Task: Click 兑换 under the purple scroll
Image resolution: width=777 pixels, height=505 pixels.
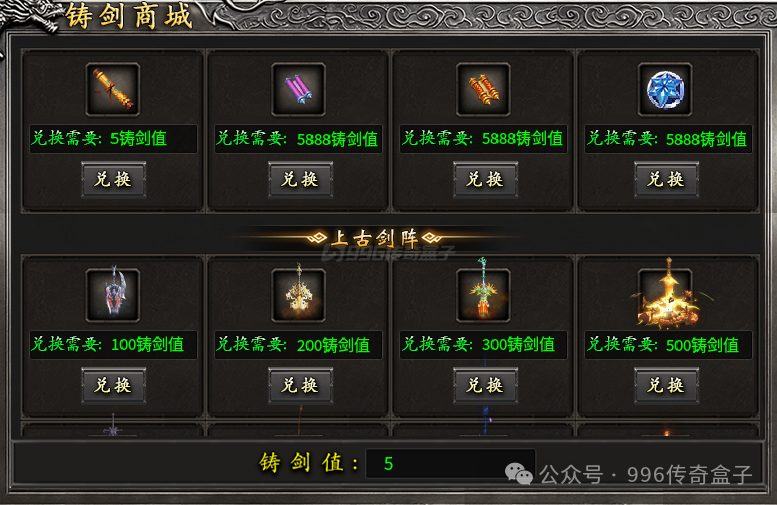Action: click(300, 179)
